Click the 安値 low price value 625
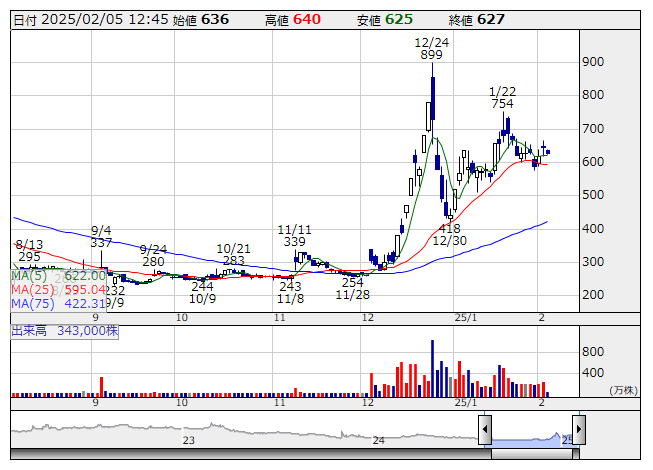 click(x=399, y=20)
